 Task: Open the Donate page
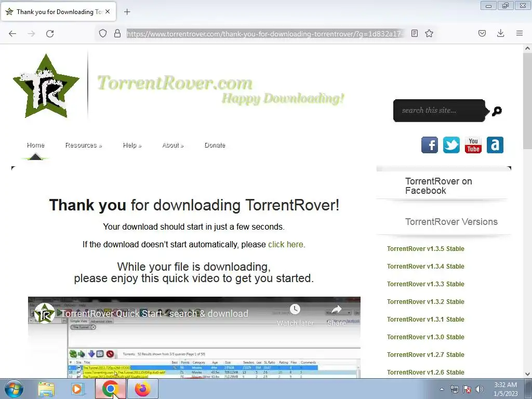point(215,145)
